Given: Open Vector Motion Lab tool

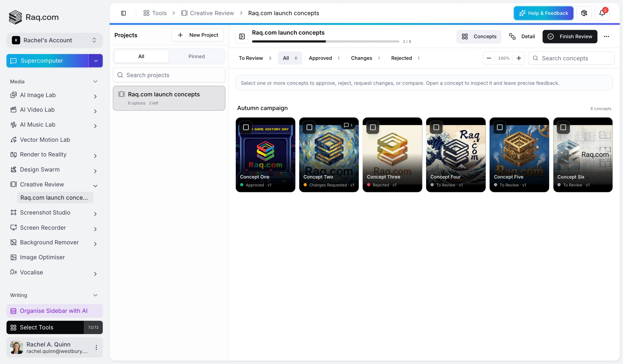Looking at the screenshot, I should 45,140.
